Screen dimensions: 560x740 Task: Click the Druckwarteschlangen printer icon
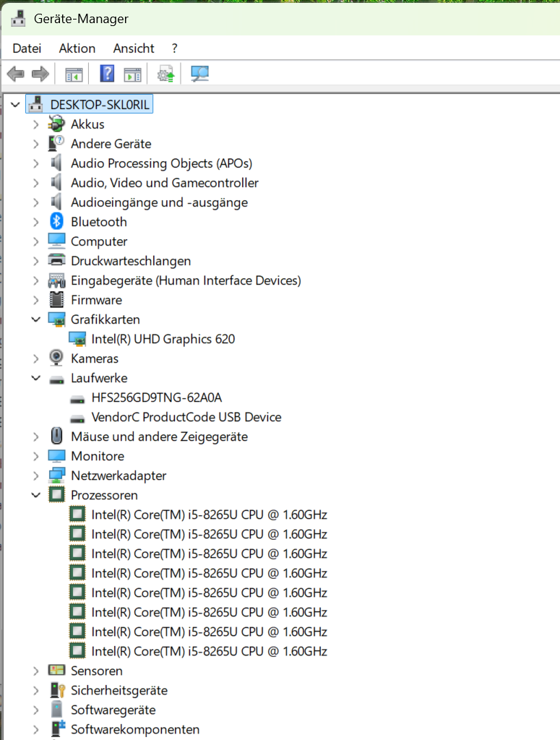56,260
